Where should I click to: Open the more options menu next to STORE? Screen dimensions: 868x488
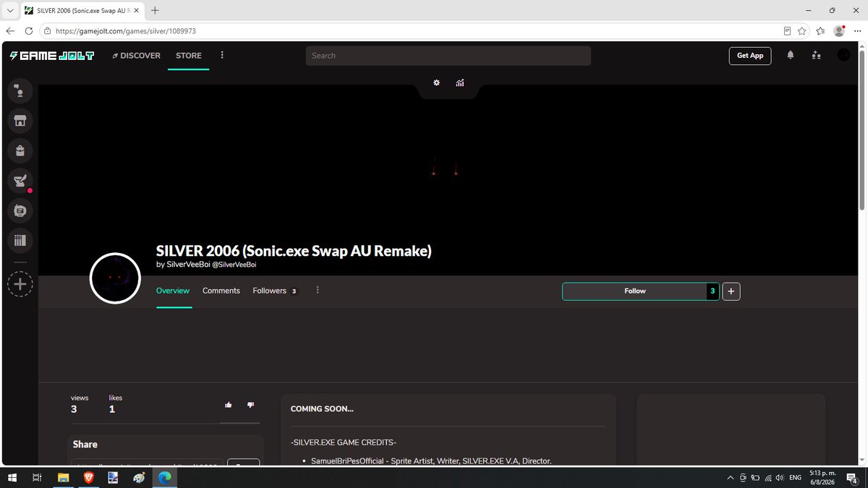click(x=222, y=55)
